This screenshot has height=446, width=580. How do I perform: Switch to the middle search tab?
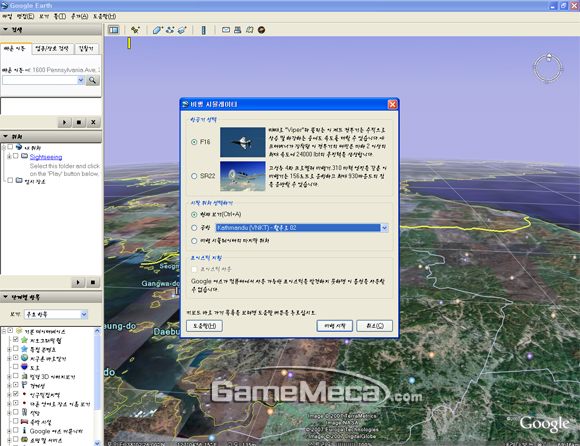52,48
